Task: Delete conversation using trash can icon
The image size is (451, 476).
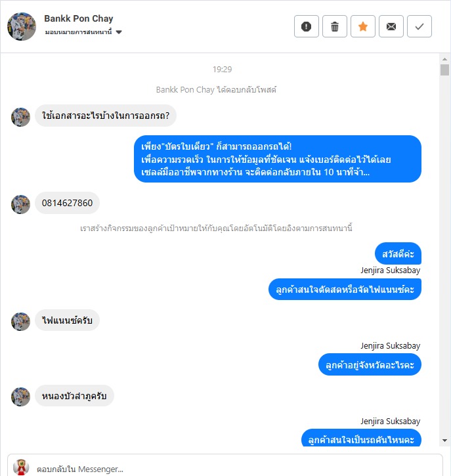Action: (334, 26)
